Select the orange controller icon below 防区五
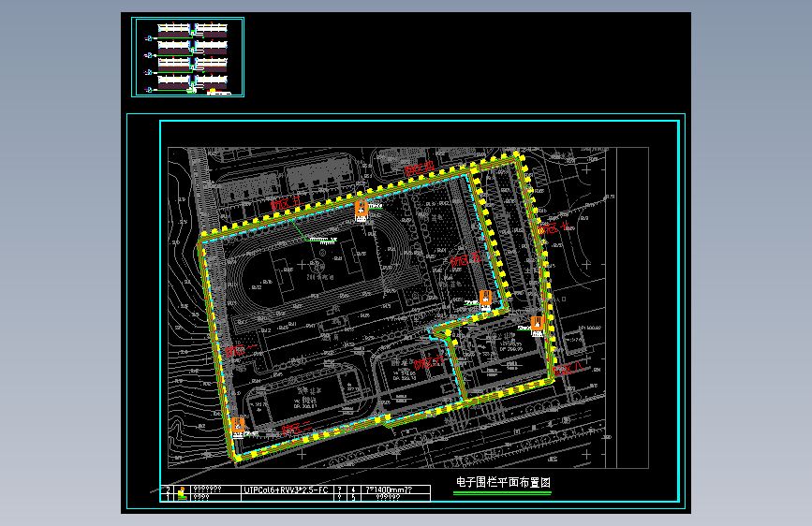Screen dimensions: 812x526 [x=485, y=298]
